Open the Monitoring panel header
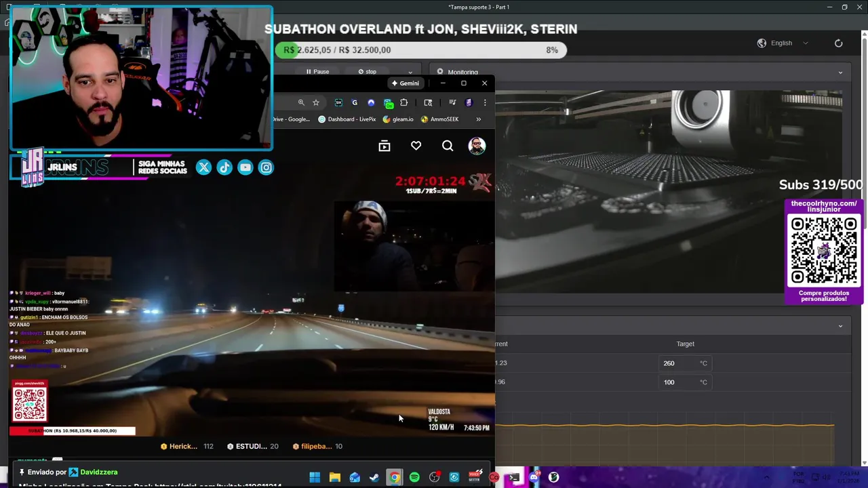Viewport: 868px width, 488px height. click(x=641, y=72)
